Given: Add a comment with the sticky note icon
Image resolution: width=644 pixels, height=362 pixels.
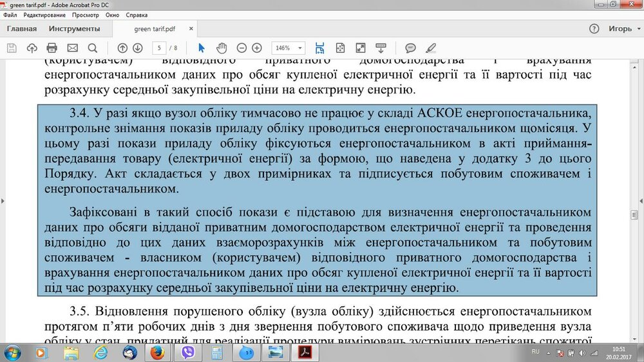Looking at the screenshot, I should pyautogui.click(x=410, y=48).
